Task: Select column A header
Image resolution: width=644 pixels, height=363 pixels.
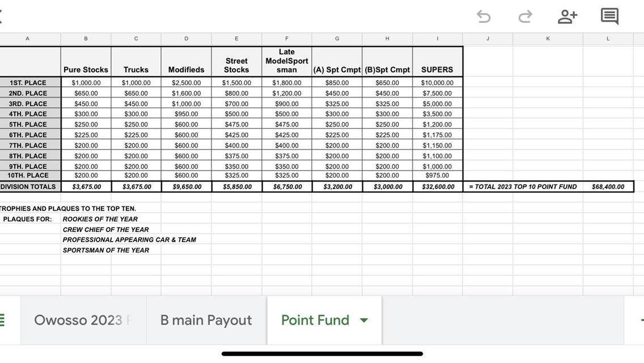Action: click(x=28, y=39)
